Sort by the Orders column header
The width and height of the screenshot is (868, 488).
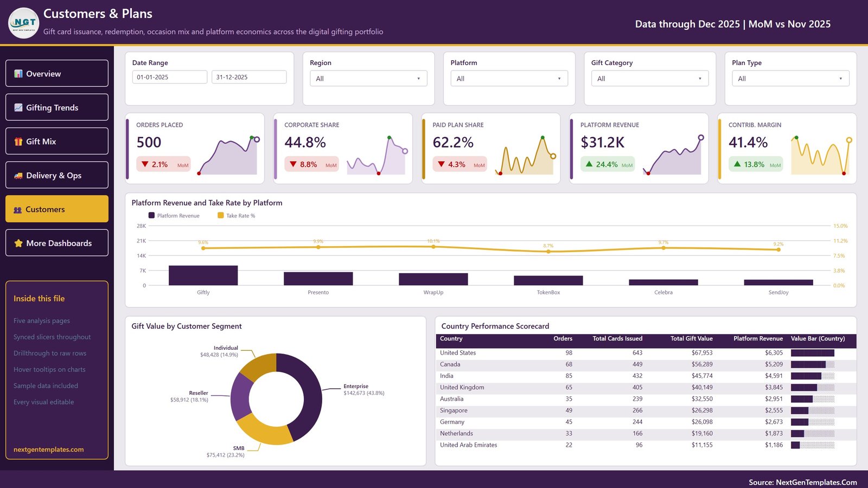click(x=563, y=338)
